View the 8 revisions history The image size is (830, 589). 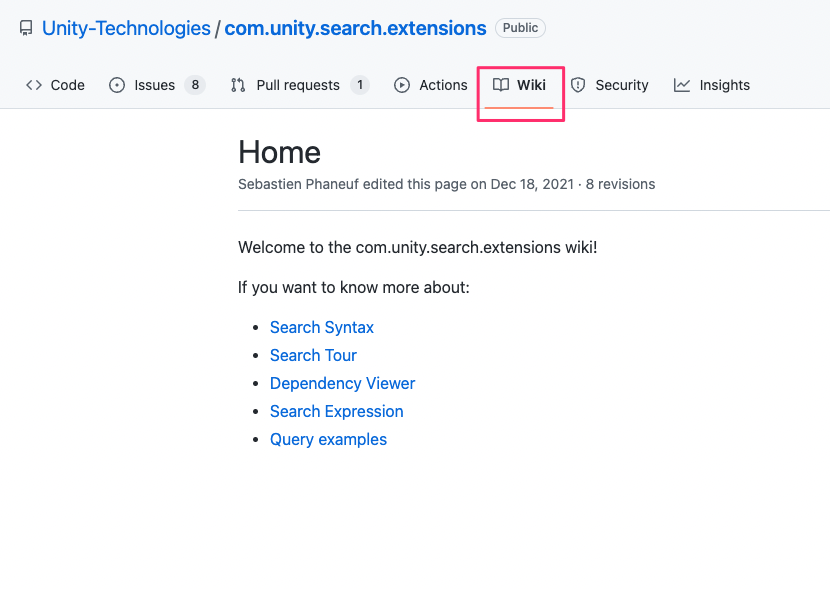(x=620, y=184)
